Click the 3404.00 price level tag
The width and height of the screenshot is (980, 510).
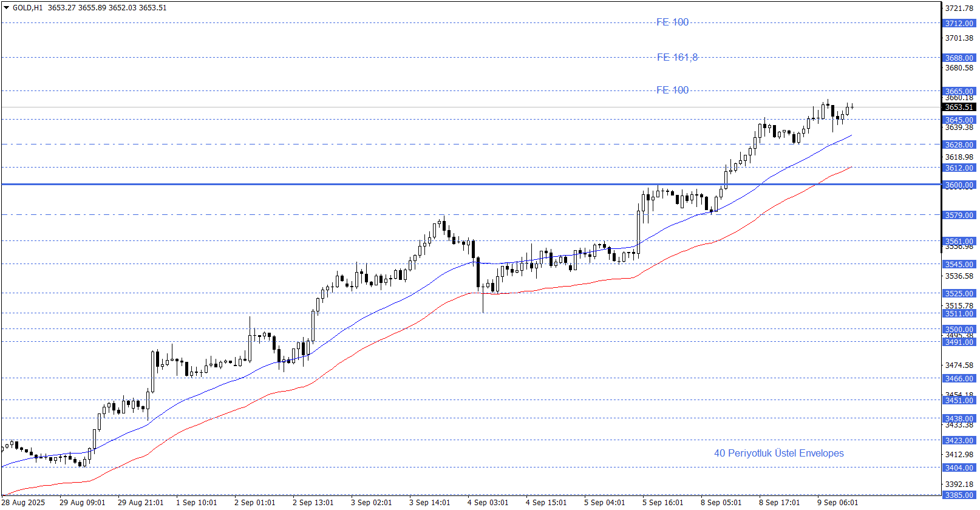tap(959, 467)
